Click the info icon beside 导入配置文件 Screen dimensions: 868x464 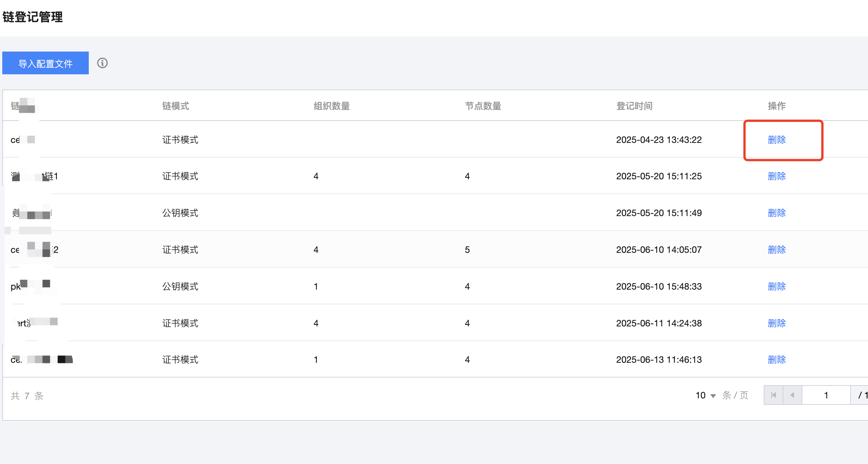[x=102, y=63]
